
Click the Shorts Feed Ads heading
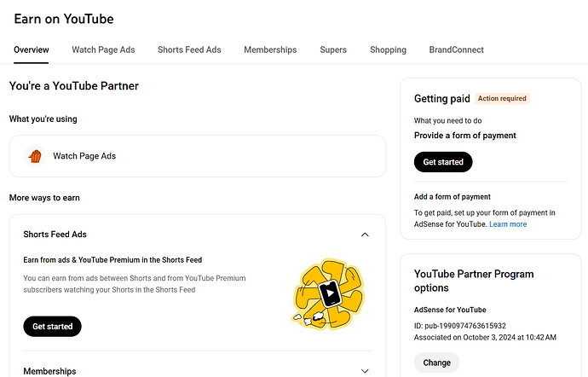click(x=55, y=235)
